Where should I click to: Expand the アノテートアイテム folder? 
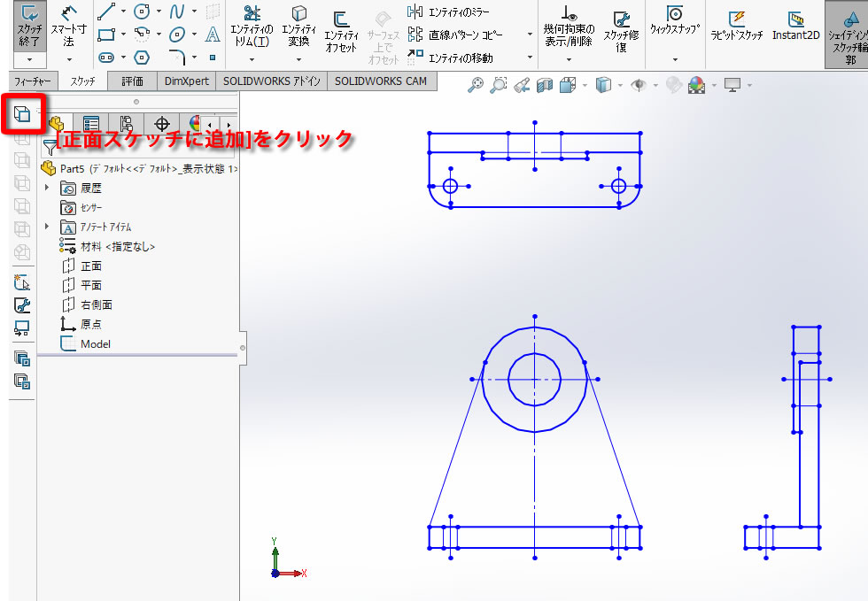coord(47,227)
